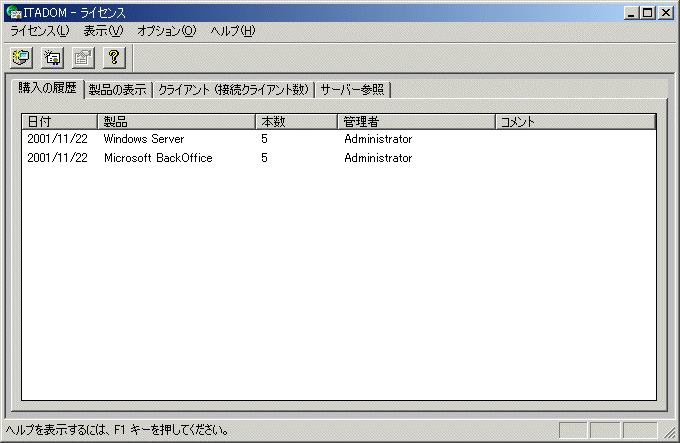
Task: Click the status bar help message
Action: pyautogui.click(x=117, y=430)
